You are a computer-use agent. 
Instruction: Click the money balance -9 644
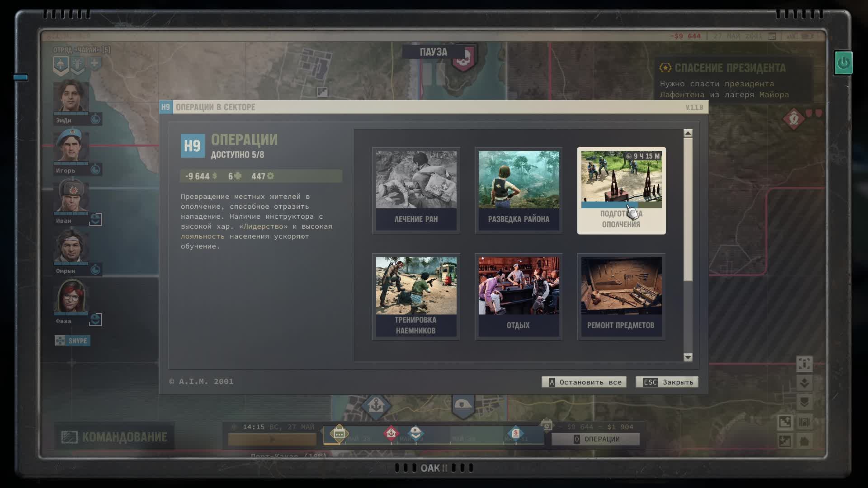(201, 176)
